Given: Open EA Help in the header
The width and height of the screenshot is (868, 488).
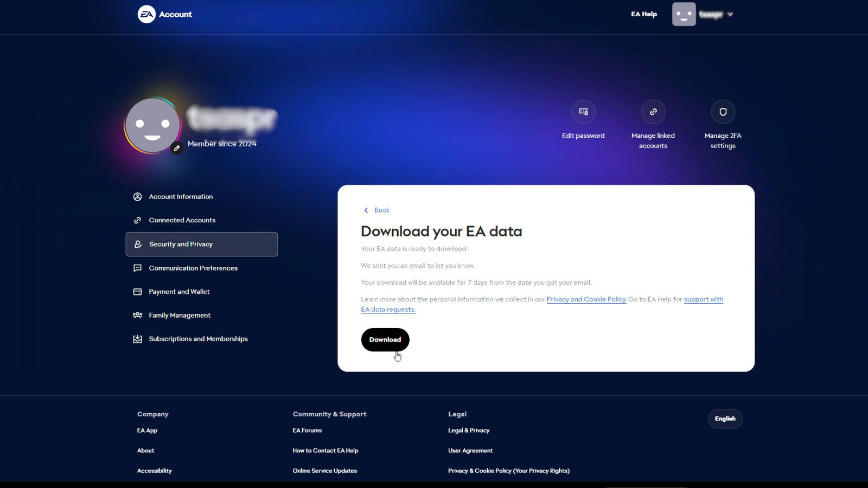Looking at the screenshot, I should tap(643, 14).
